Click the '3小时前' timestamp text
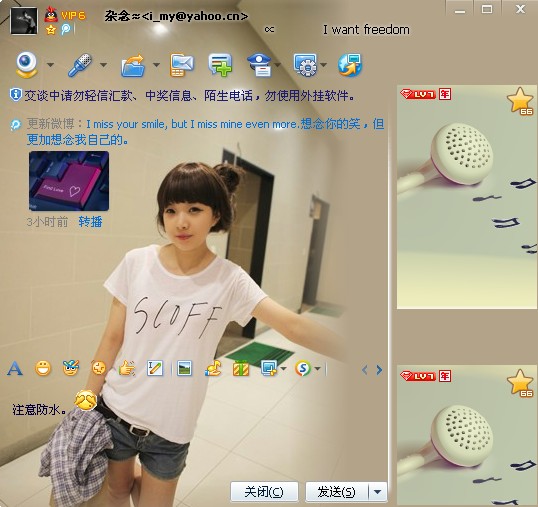 coord(47,222)
